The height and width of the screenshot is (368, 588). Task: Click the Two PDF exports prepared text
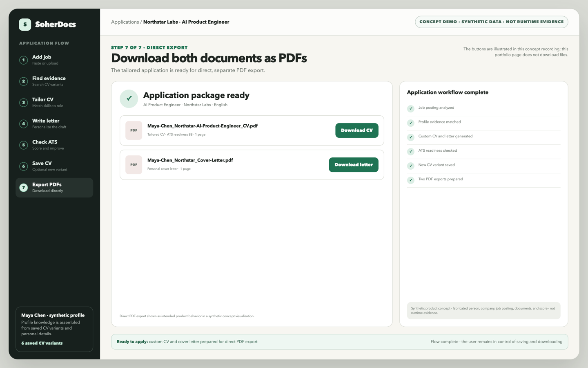point(441,180)
